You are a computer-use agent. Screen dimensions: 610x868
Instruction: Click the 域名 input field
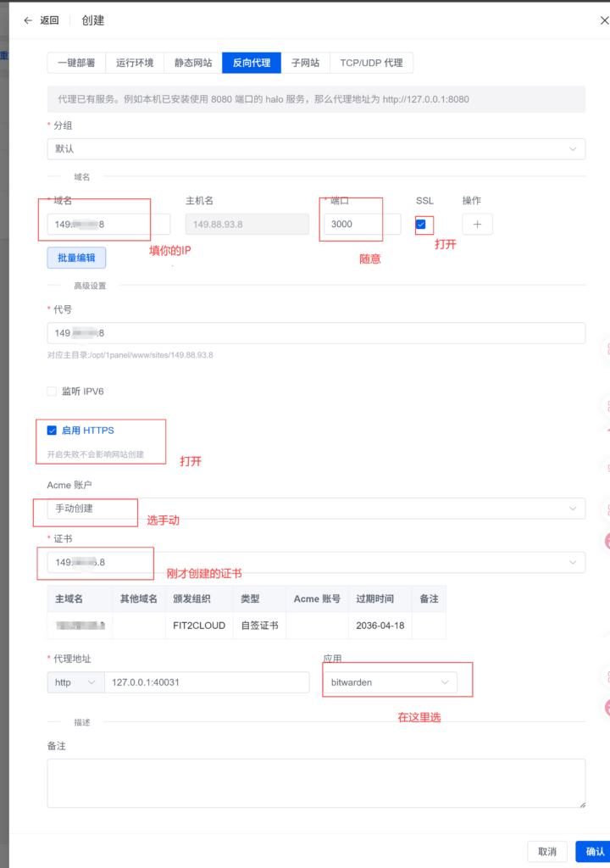pyautogui.click(x=108, y=224)
